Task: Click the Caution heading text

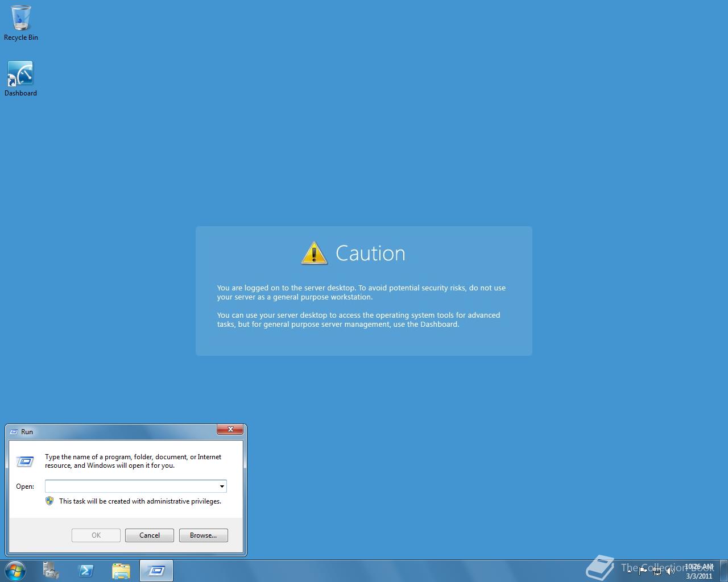Action: click(370, 253)
